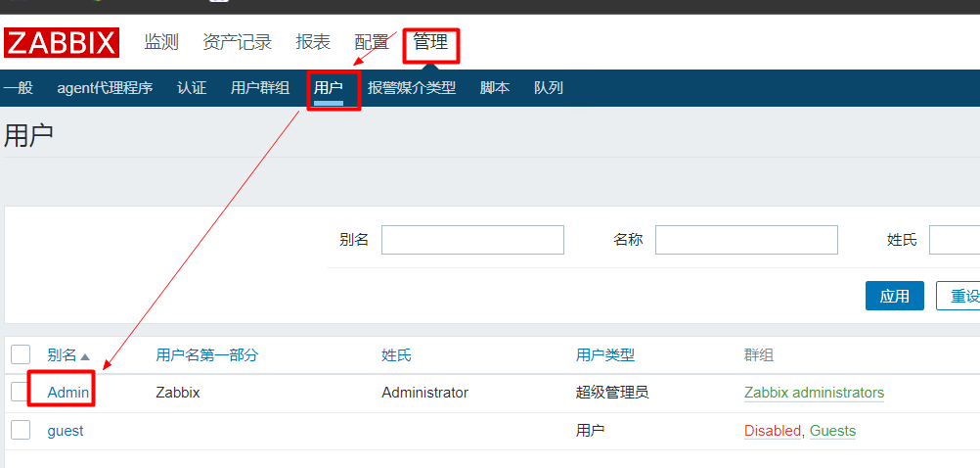Open the 资产记录 menu
Screen dimensions: 980x468
tap(237, 42)
